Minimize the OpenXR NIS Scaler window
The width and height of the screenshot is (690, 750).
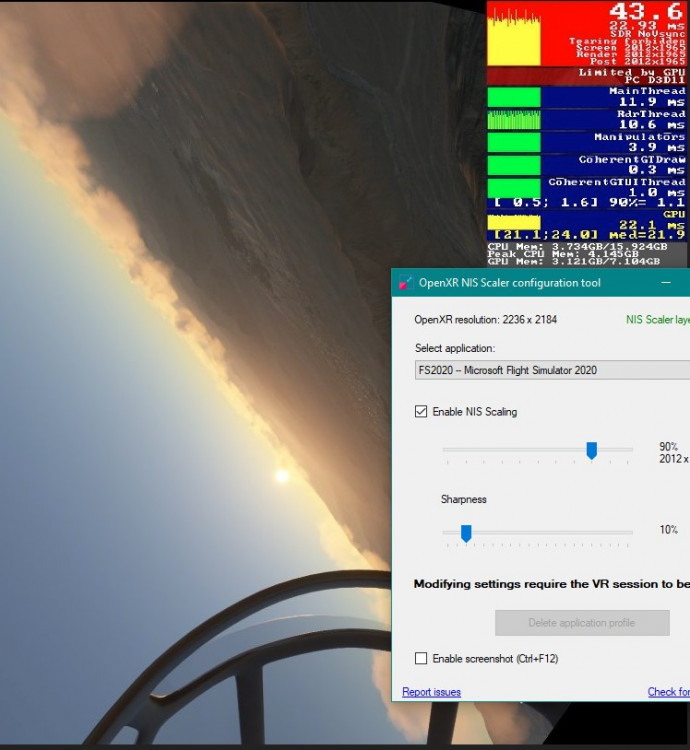(666, 283)
